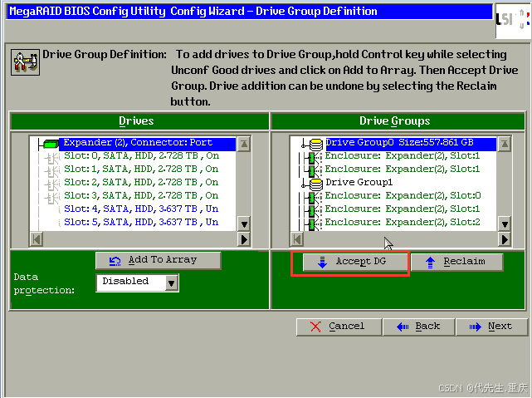Select Enclosure: Expander(2), Slot:2 under Drive Group1

click(403, 222)
